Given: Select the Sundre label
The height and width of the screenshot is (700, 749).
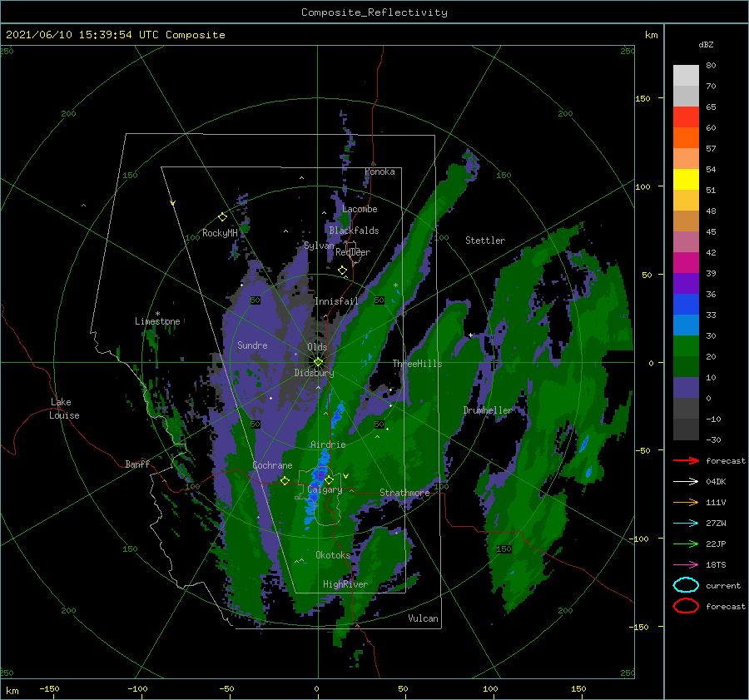Looking at the screenshot, I should pos(252,345).
